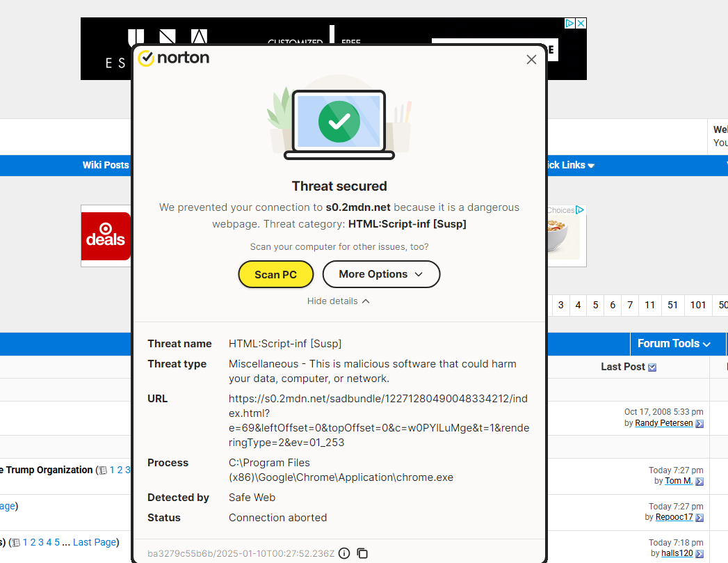The width and height of the screenshot is (728, 563).
Task: Open the last post by Randy Petersen arrow icon
Action: pyautogui.click(x=699, y=423)
